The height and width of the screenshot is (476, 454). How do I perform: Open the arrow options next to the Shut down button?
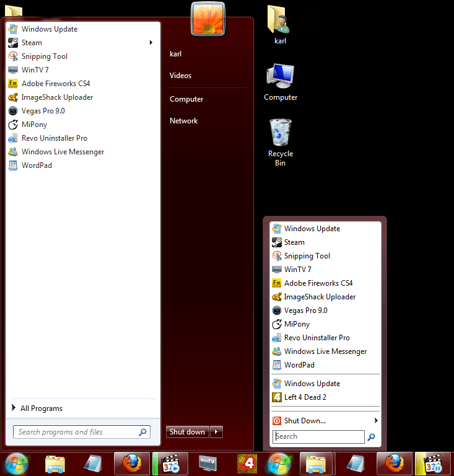[216, 431]
